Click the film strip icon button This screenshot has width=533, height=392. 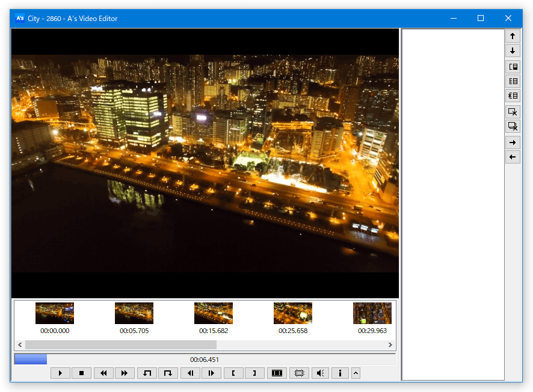277,373
